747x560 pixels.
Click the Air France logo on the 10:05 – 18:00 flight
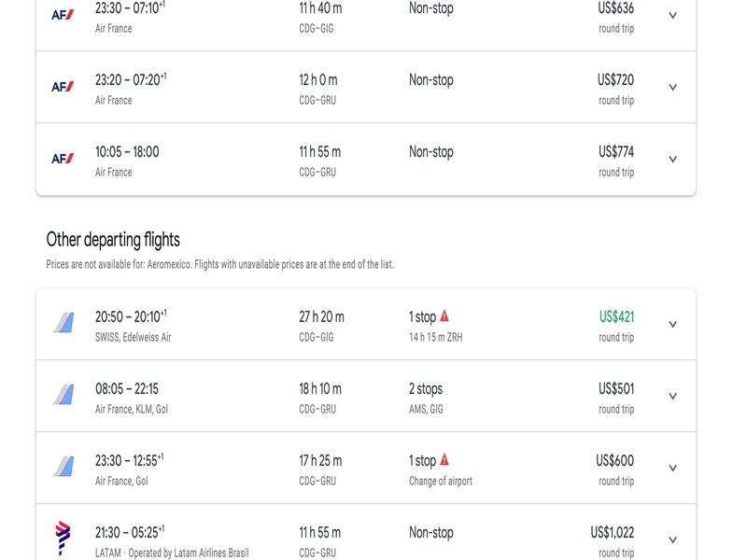(x=63, y=159)
